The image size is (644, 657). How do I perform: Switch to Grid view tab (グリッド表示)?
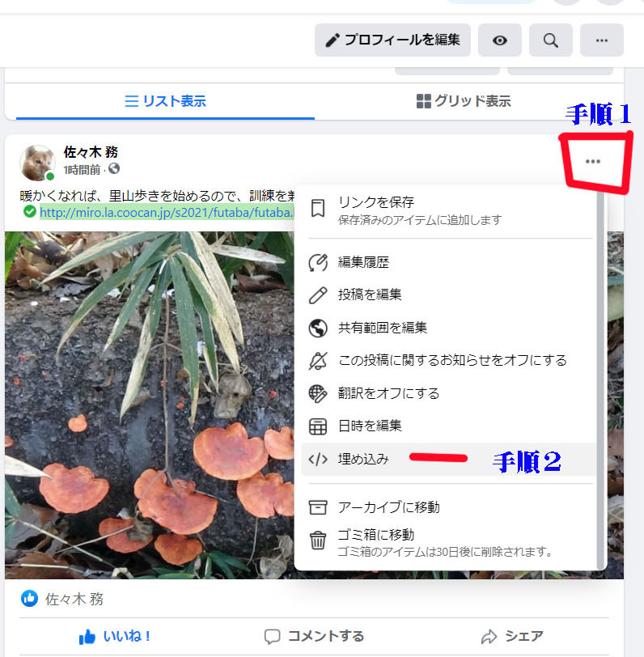463,101
